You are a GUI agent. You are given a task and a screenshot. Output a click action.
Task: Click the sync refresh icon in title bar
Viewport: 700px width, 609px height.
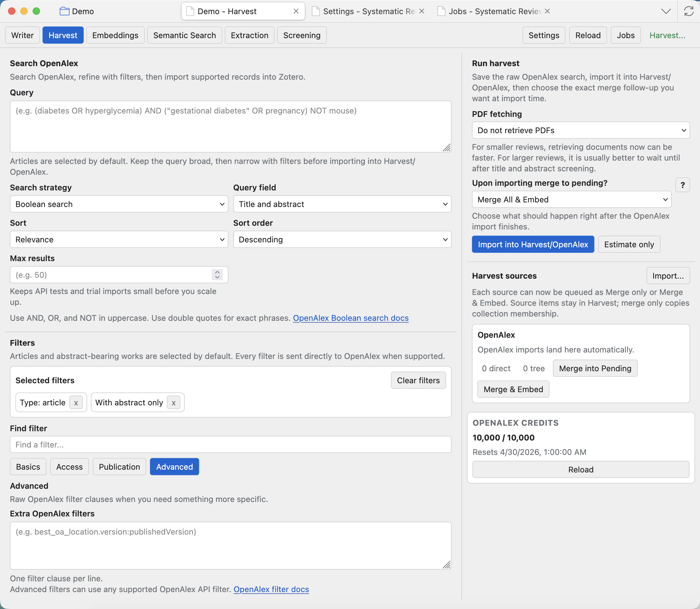(689, 11)
